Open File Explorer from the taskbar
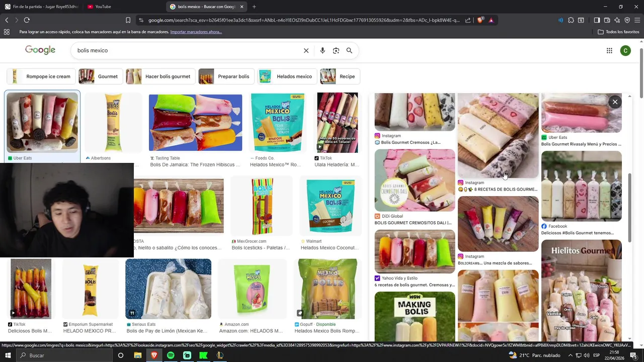The image size is (644, 362). [x=137, y=355]
